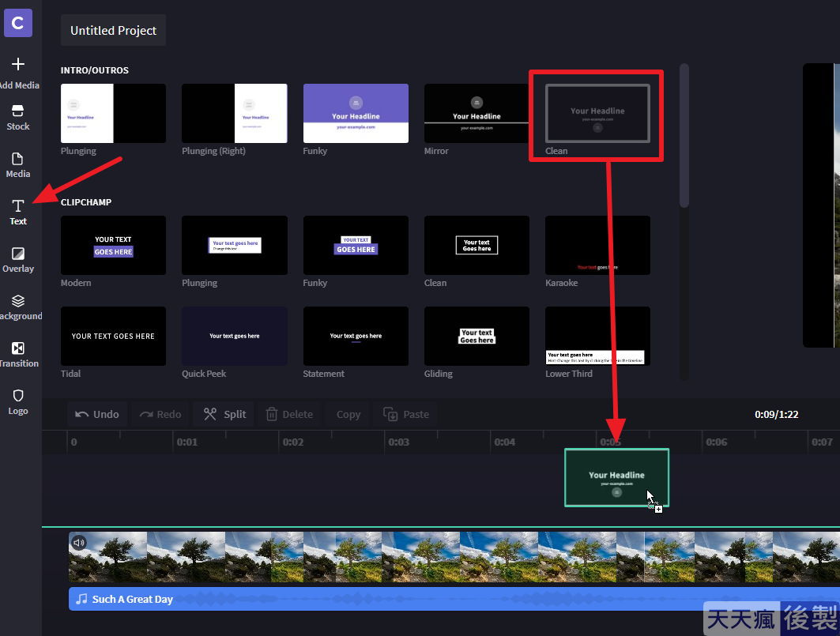This screenshot has width=840, height=636.
Task: Open the Background panel
Action: [21, 307]
